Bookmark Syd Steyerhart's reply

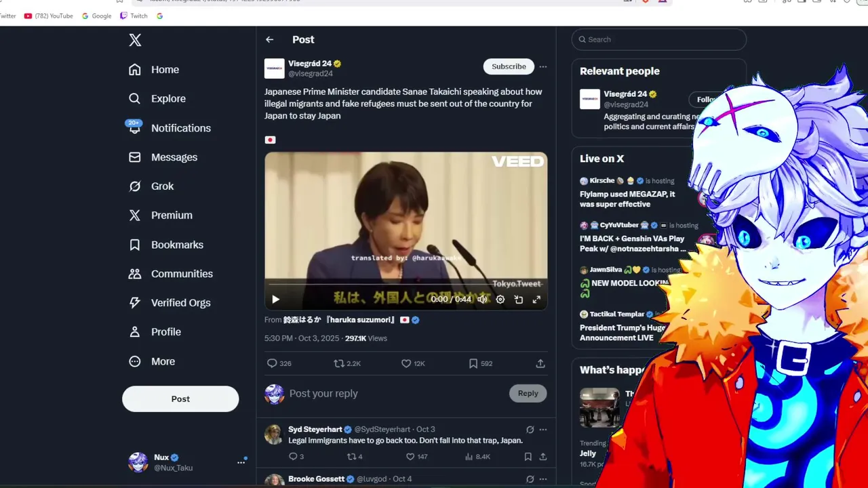click(528, 457)
